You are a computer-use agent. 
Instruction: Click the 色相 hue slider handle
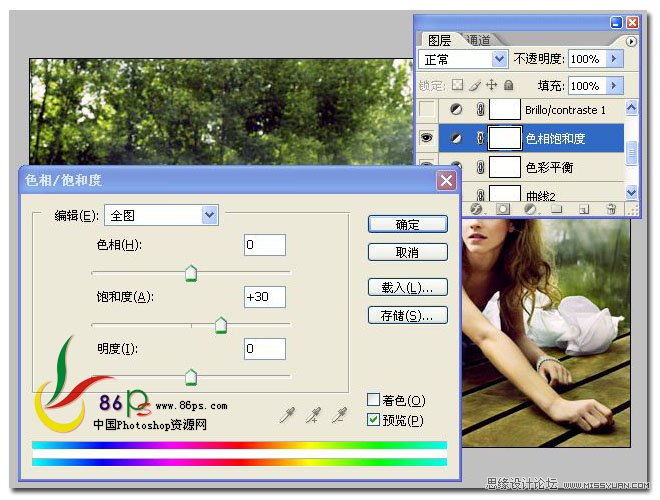[191, 273]
